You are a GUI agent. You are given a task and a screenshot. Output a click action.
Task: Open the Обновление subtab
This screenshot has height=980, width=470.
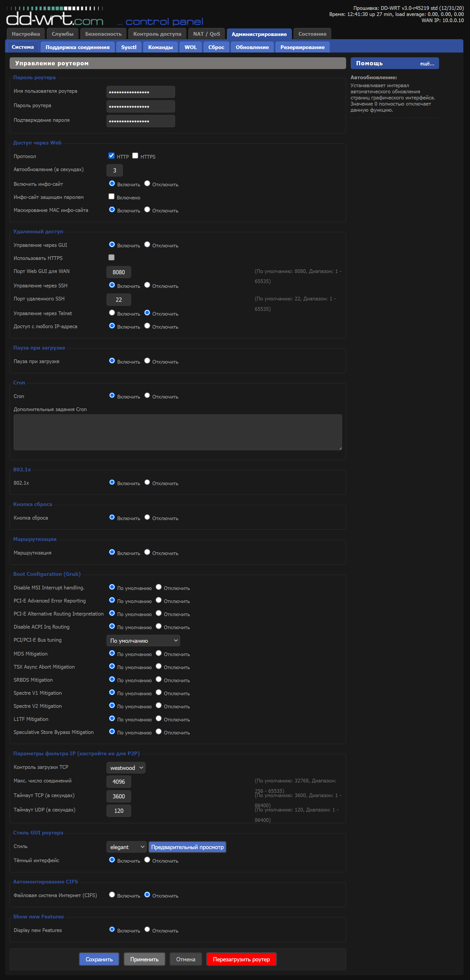tap(252, 47)
